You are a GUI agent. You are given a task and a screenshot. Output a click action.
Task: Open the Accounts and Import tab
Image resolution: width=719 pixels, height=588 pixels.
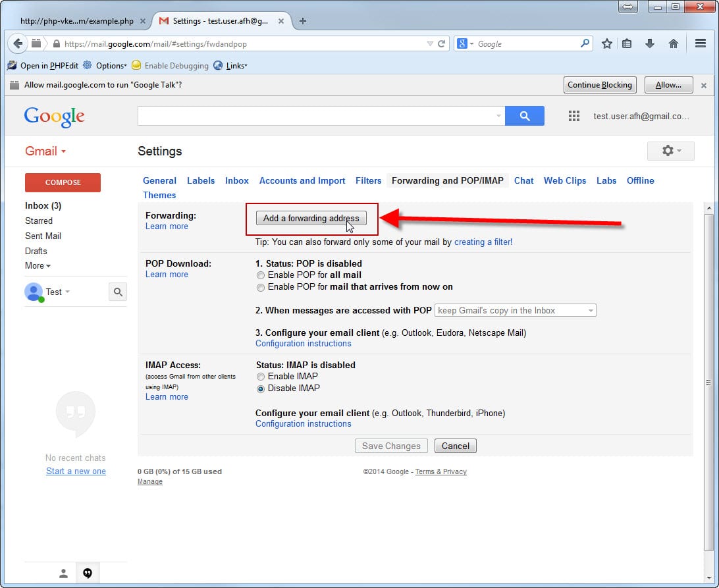click(302, 180)
